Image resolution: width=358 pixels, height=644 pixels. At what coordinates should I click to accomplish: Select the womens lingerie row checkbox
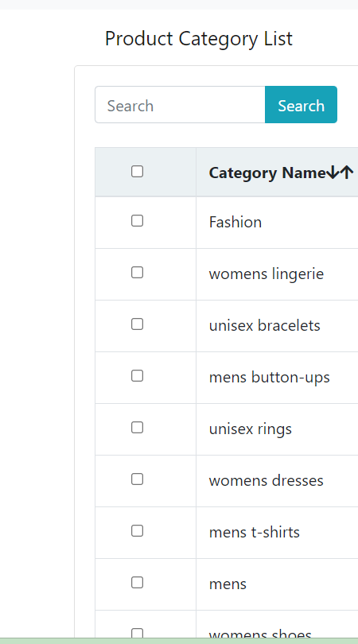tap(138, 273)
